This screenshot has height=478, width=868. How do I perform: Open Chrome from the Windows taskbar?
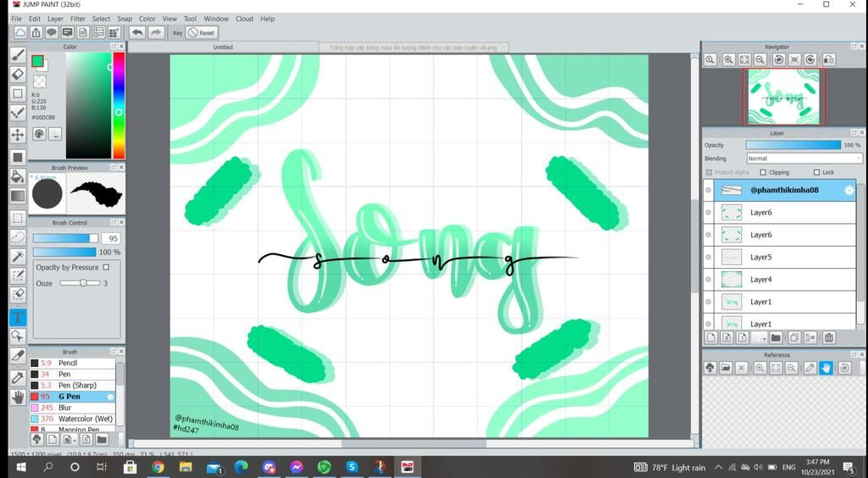point(158,468)
